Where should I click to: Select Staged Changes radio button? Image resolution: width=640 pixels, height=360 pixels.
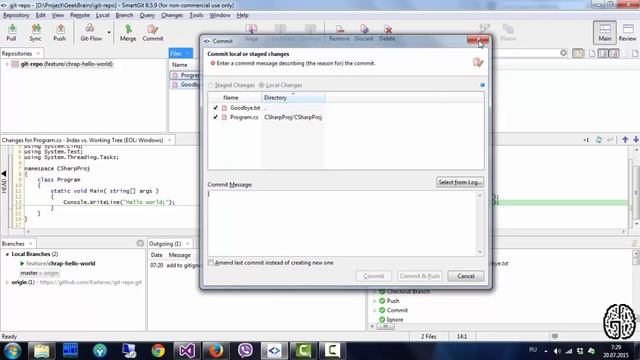(x=211, y=85)
